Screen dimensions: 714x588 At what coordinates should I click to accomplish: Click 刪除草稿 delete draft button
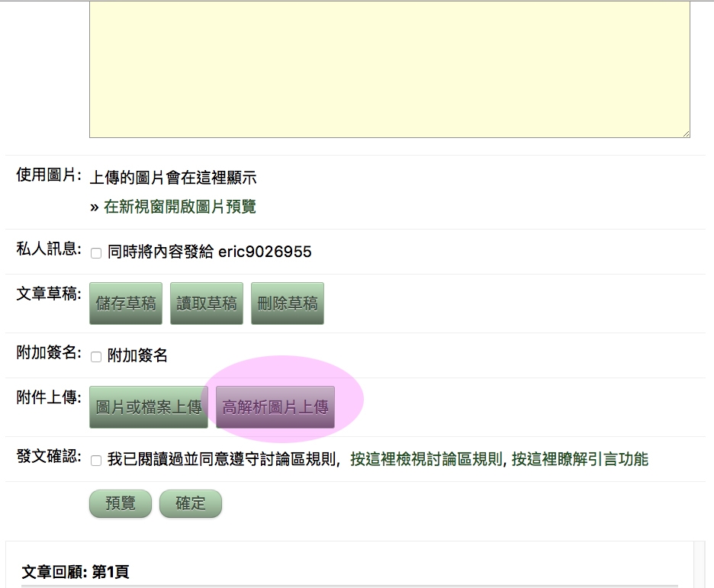pos(288,304)
